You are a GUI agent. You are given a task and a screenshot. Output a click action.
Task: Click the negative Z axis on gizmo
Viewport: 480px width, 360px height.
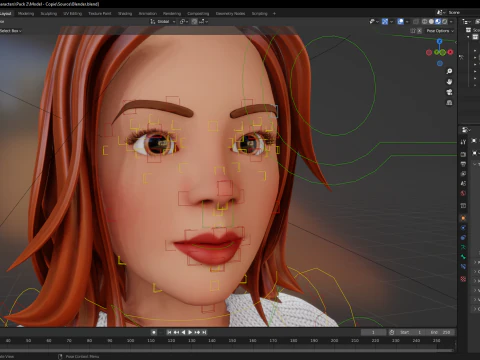440,63
